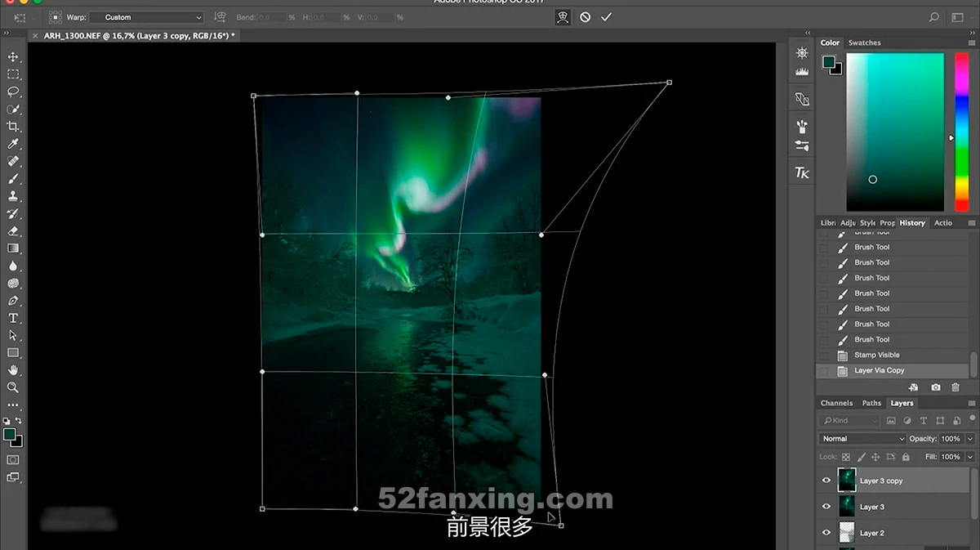Toggle Lock transparent pixels
The width and height of the screenshot is (980, 550).
click(846, 457)
